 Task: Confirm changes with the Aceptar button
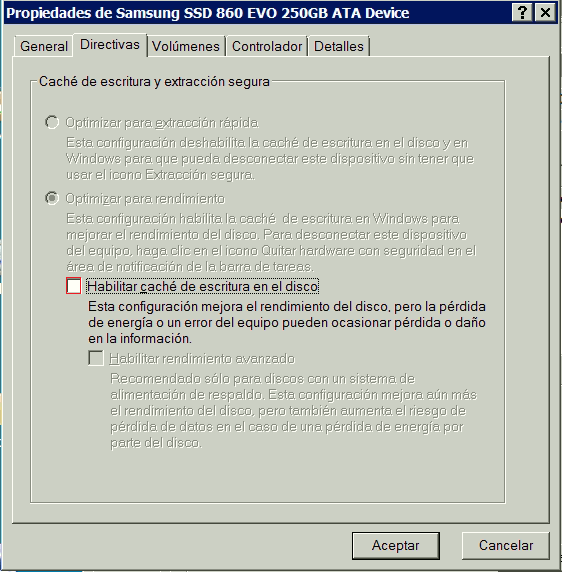pos(396,545)
